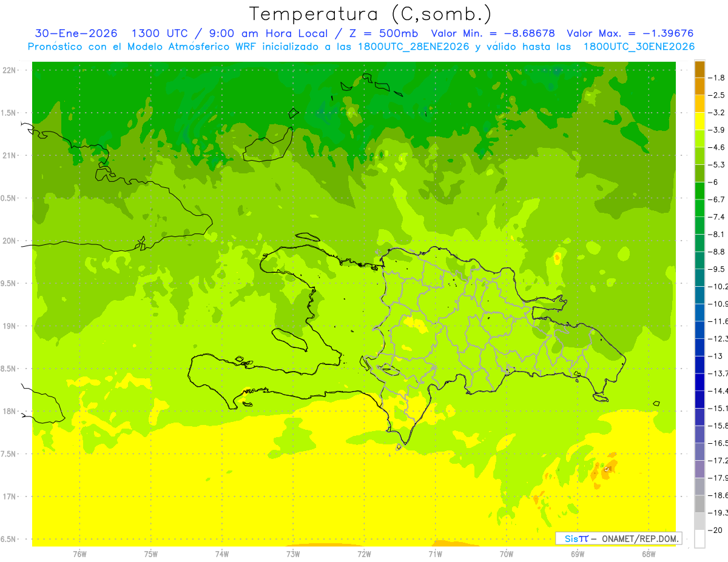Click the '72W' longitude axis label
Image resolution: width=728 pixels, height=562 pixels.
click(x=364, y=554)
